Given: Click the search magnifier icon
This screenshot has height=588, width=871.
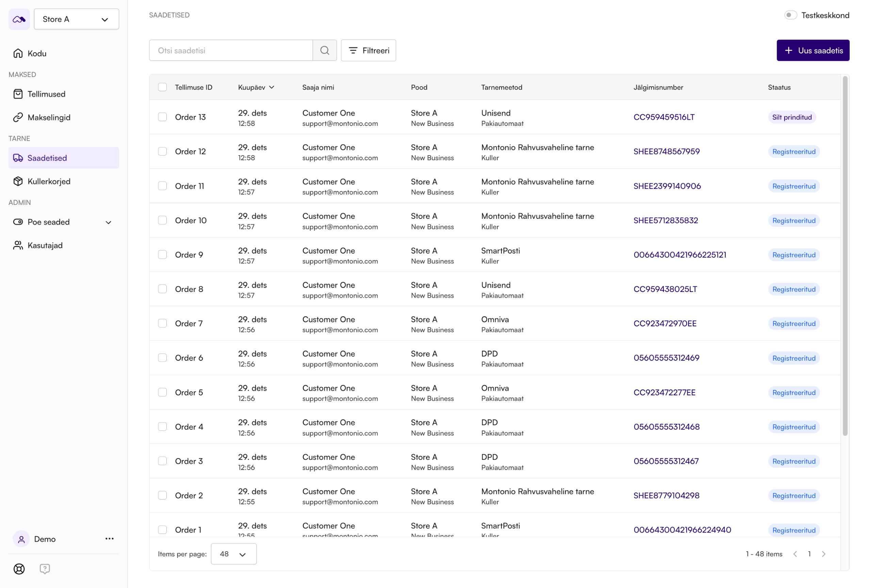Looking at the screenshot, I should point(325,50).
